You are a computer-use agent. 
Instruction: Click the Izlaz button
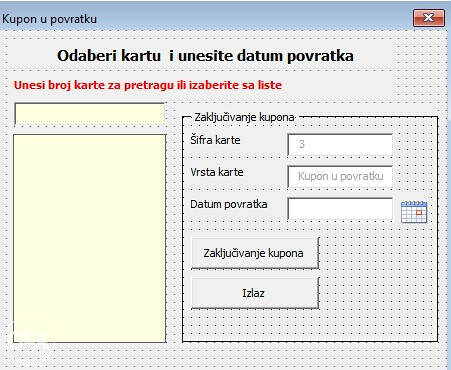pos(255,293)
